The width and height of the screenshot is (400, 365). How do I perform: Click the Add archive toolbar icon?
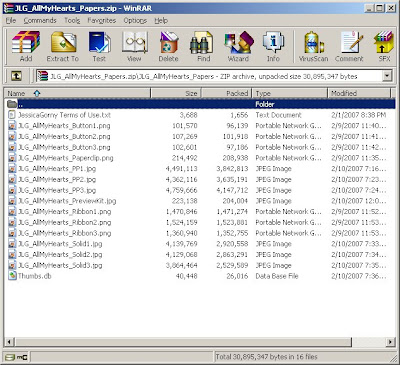pyautogui.click(x=26, y=46)
